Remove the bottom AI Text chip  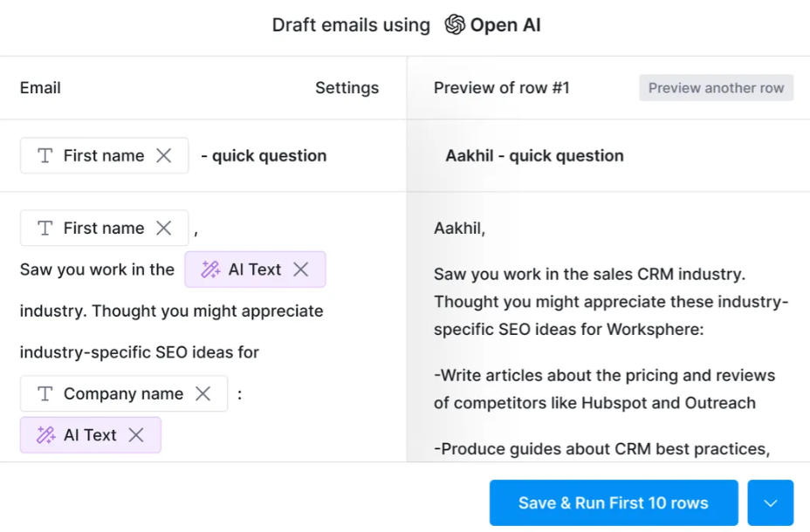coord(136,435)
